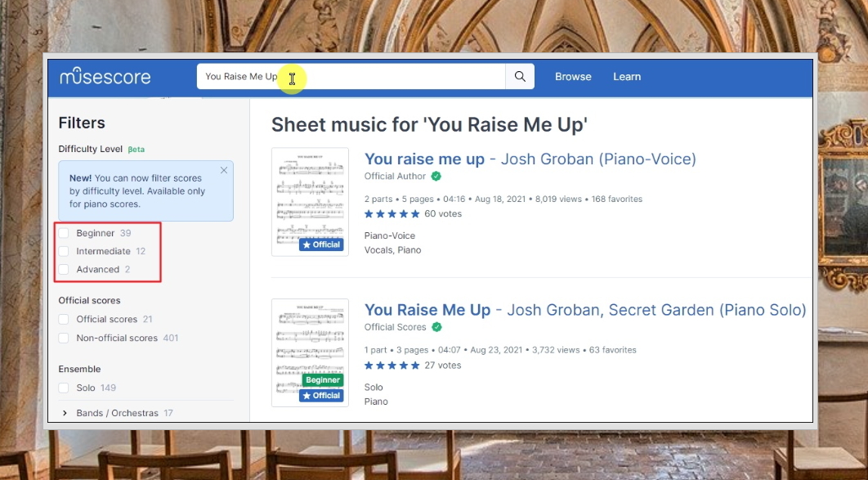The height and width of the screenshot is (480, 868).
Task: Click verified badge next to Official Scores
Action: point(436,327)
